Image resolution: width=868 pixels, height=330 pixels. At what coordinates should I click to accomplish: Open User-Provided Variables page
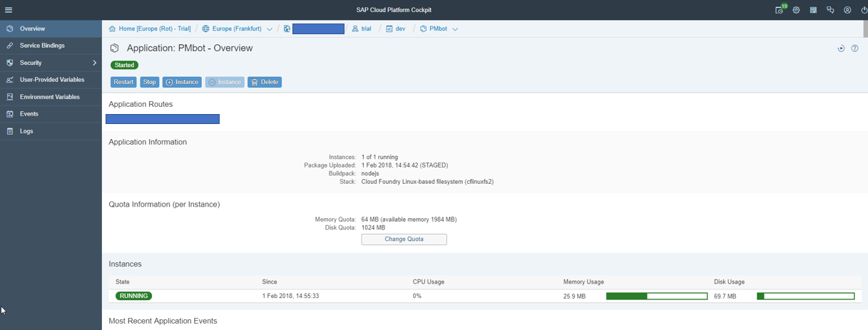(51, 80)
